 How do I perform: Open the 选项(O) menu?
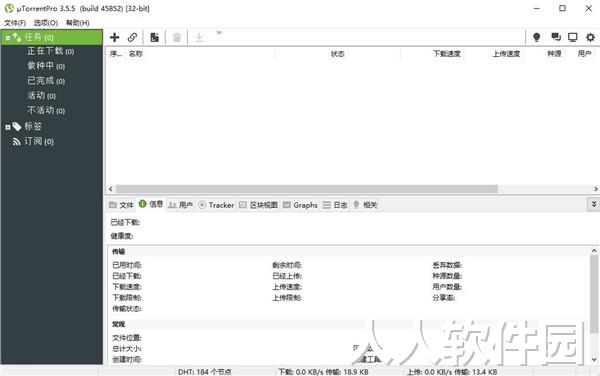[46, 23]
